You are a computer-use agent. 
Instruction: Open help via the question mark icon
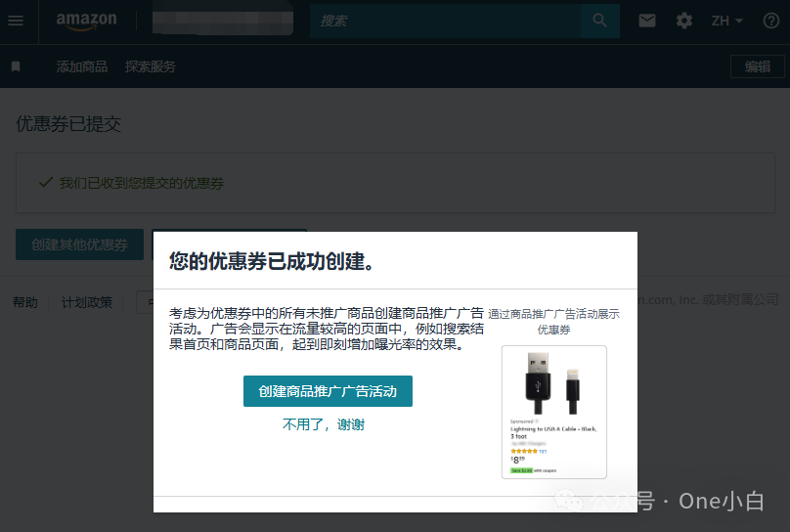pos(771,21)
